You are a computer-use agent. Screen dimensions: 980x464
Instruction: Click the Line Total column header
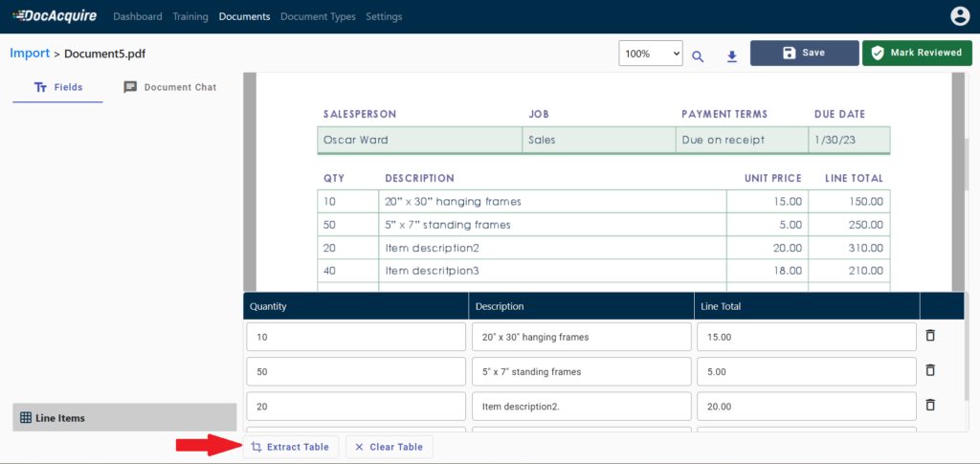coord(807,307)
